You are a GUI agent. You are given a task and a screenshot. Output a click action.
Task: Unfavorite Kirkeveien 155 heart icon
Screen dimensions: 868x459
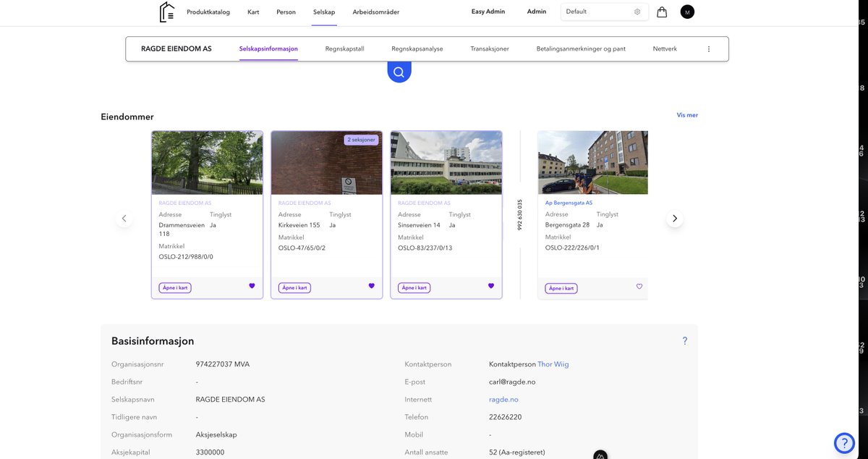[371, 286]
